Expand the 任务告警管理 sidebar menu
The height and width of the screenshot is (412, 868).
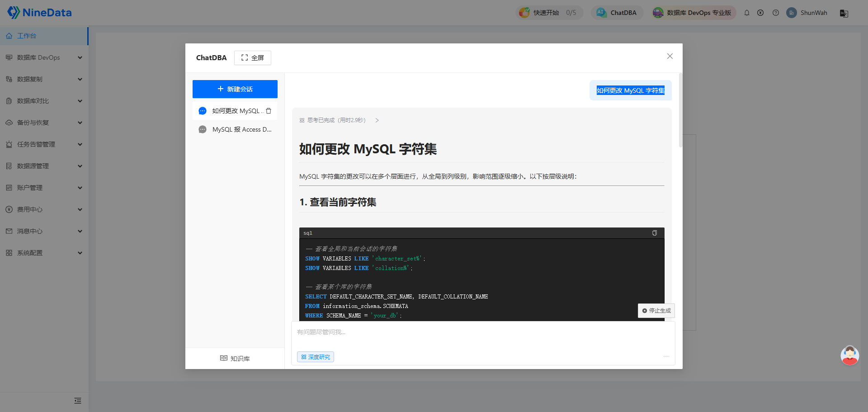coord(44,144)
